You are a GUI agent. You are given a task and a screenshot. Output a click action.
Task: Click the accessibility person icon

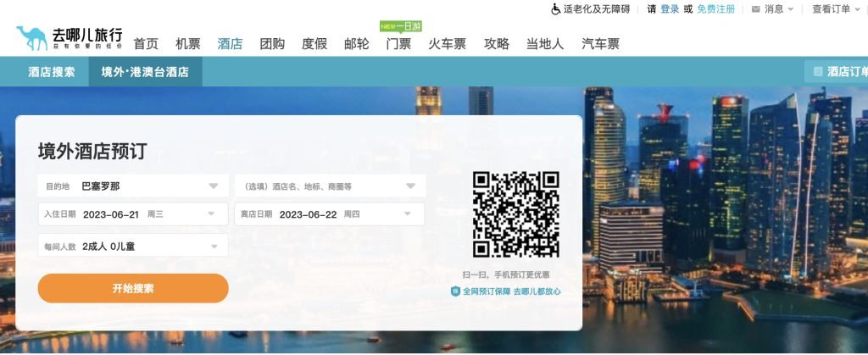(556, 9)
